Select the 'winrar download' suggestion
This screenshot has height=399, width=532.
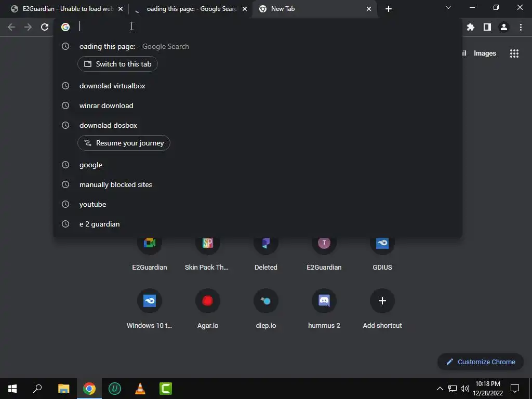pyautogui.click(x=258, y=105)
